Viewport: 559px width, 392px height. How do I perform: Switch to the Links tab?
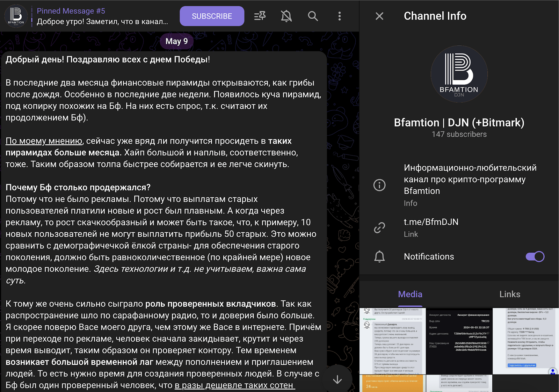(x=510, y=294)
